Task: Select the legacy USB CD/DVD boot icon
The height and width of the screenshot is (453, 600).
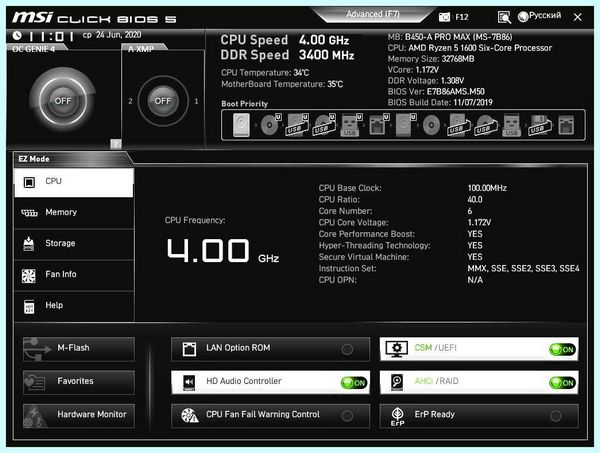Action: point(486,125)
